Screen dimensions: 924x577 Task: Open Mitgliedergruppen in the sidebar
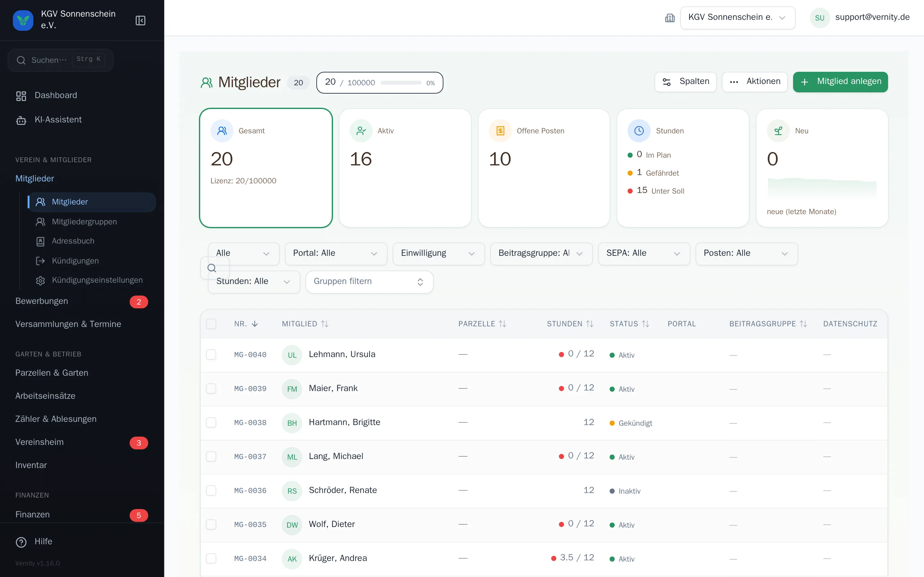(x=84, y=222)
